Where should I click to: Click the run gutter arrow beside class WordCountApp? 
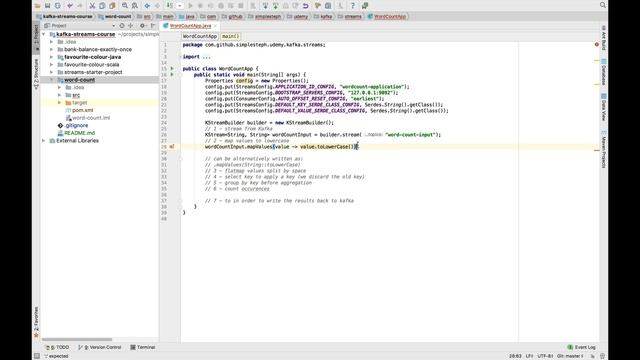click(x=172, y=69)
